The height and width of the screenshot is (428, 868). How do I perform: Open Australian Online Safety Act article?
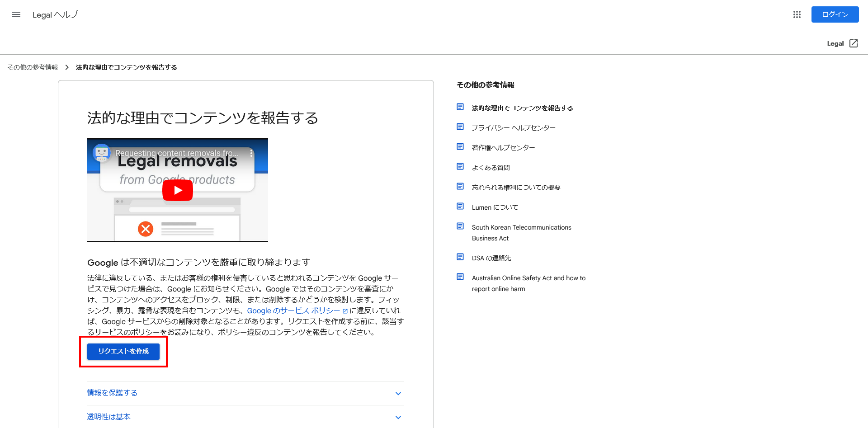(528, 283)
